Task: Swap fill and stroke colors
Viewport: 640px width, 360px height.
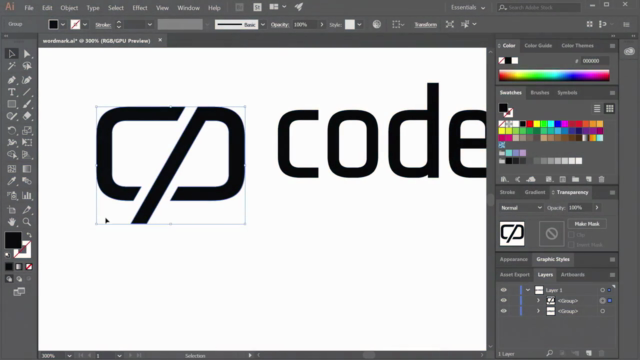Action: tap(29, 235)
